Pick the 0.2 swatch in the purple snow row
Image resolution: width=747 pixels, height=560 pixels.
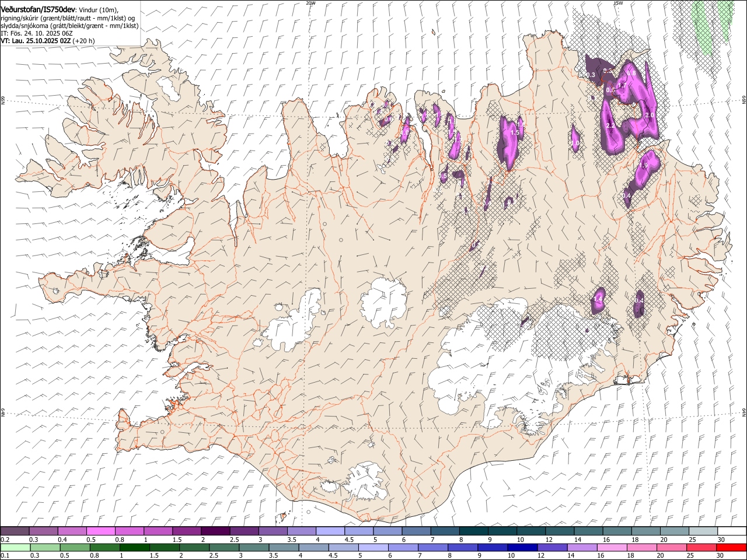coord(15,531)
